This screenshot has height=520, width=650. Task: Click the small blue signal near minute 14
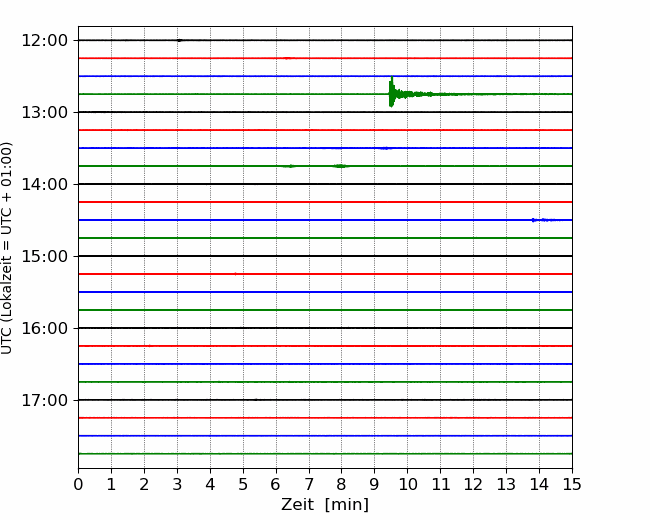tap(541, 219)
